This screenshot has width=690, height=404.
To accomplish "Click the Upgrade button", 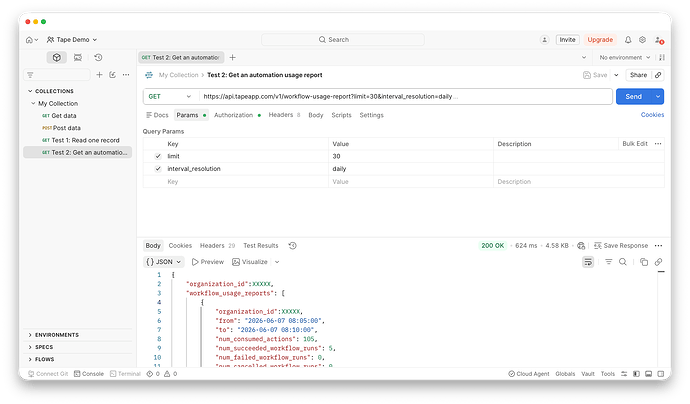I will point(600,40).
